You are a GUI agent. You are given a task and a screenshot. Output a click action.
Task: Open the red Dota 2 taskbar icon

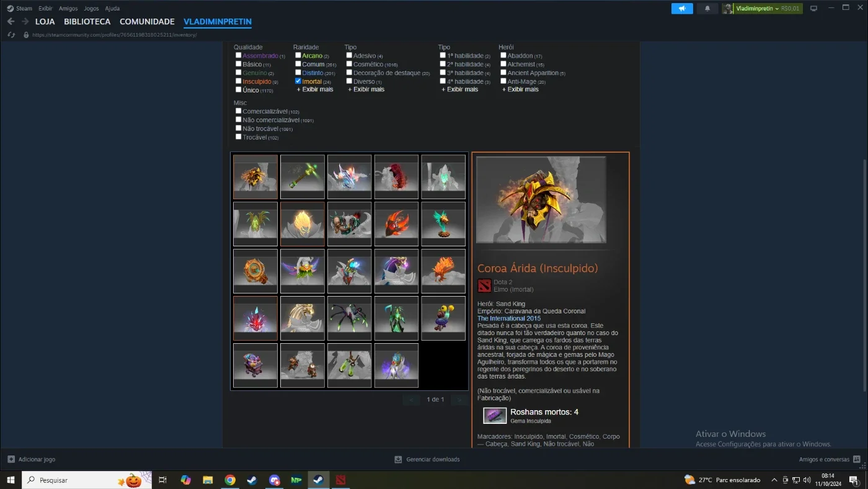click(x=340, y=480)
